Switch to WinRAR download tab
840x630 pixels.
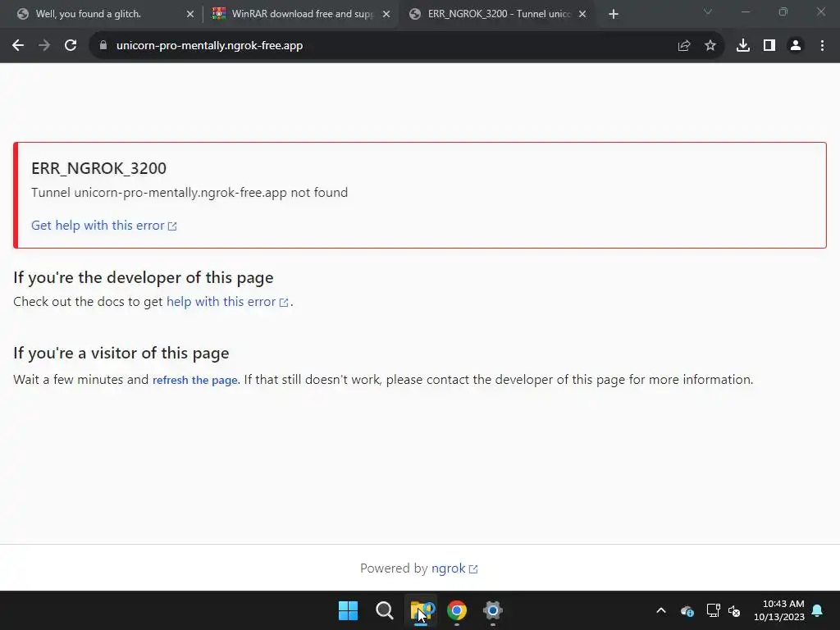click(301, 14)
